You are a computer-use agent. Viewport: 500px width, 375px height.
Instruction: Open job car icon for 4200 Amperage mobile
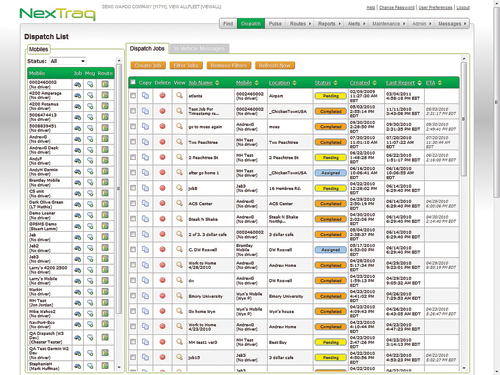coord(78,95)
